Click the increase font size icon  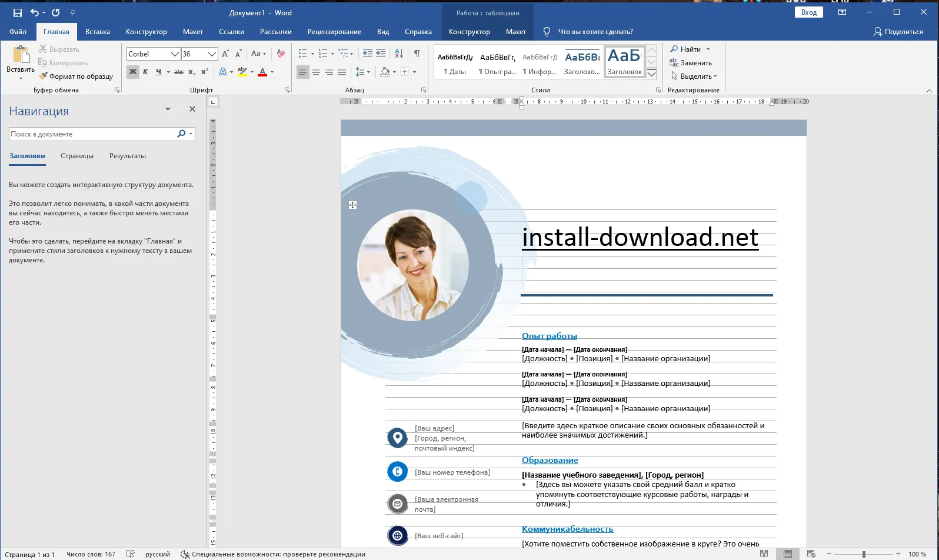pos(225,54)
